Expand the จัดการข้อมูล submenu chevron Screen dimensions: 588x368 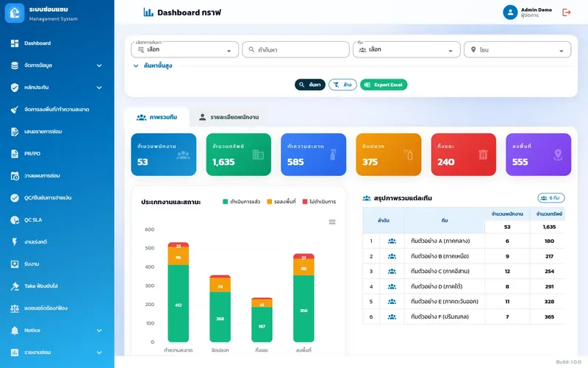(x=99, y=66)
